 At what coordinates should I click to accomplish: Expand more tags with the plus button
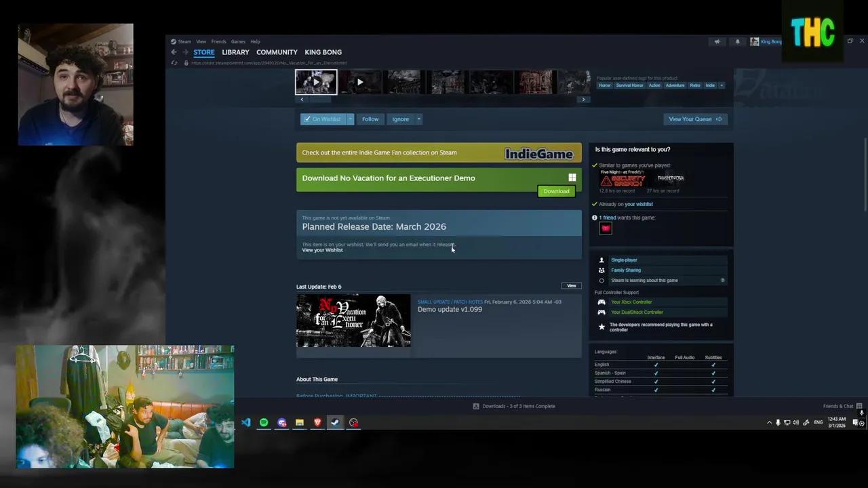722,85
